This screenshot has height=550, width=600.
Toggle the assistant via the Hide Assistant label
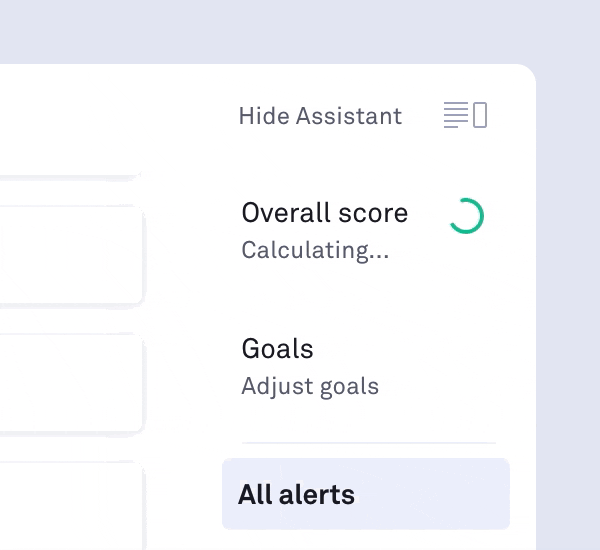point(320,116)
